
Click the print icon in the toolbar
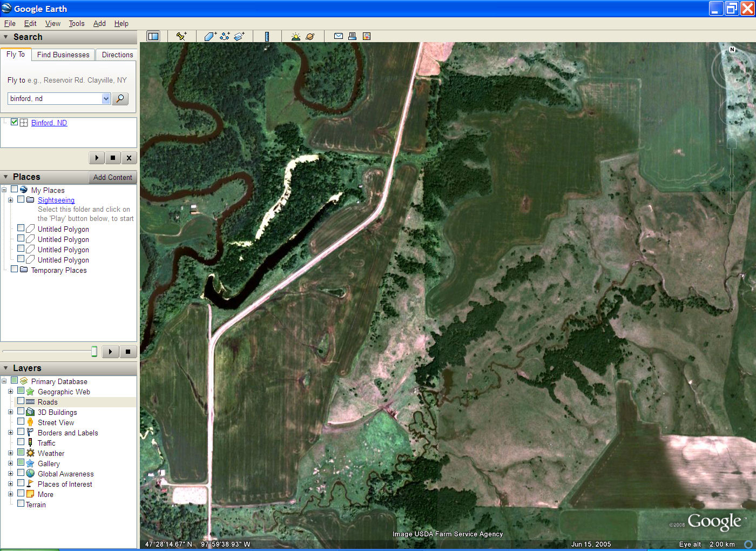pyautogui.click(x=352, y=36)
